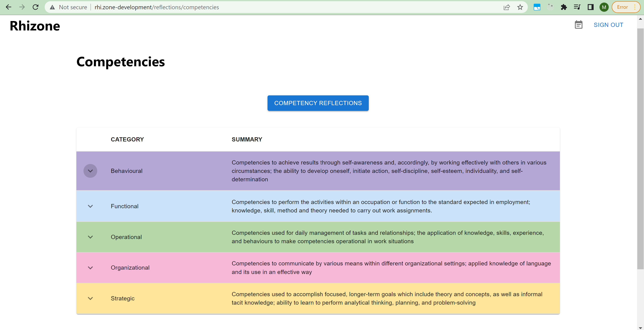Viewport: 644px width, 330px height.
Task: Expand the Operational category row
Action: click(90, 237)
